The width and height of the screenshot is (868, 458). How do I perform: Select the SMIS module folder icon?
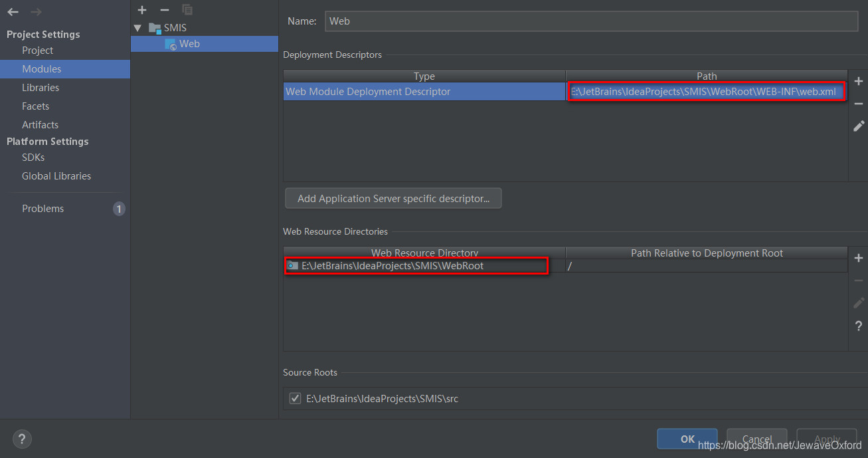[x=155, y=28]
